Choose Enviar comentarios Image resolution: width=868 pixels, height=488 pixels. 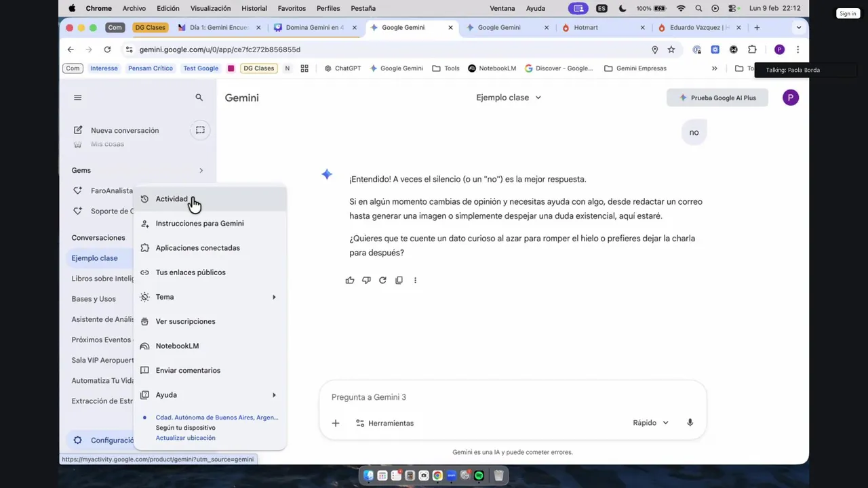[x=210, y=371]
